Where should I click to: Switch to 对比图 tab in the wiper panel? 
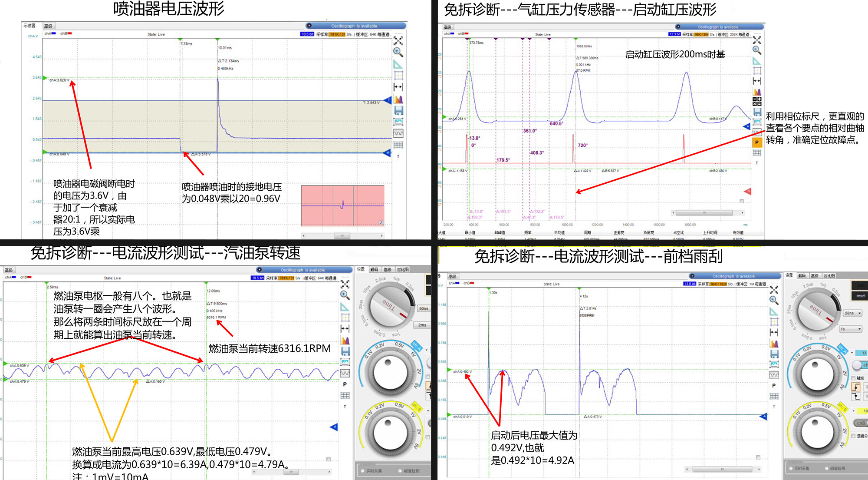[829, 276]
